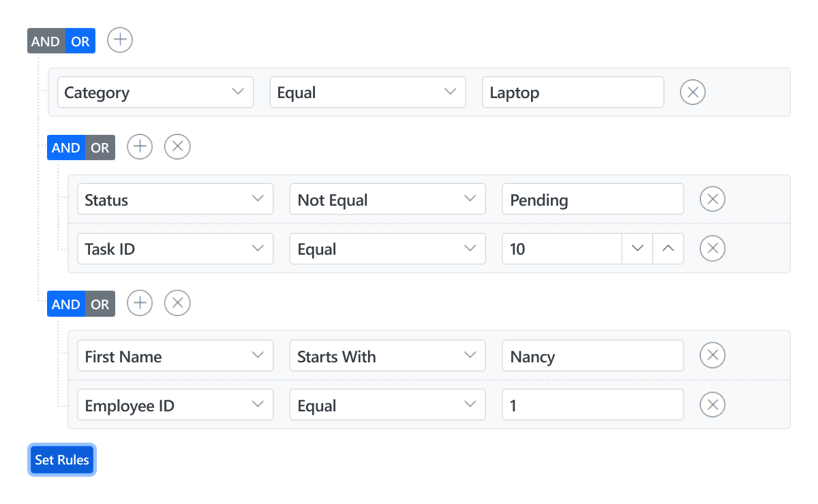Add a condition in the Status group

[139, 146]
